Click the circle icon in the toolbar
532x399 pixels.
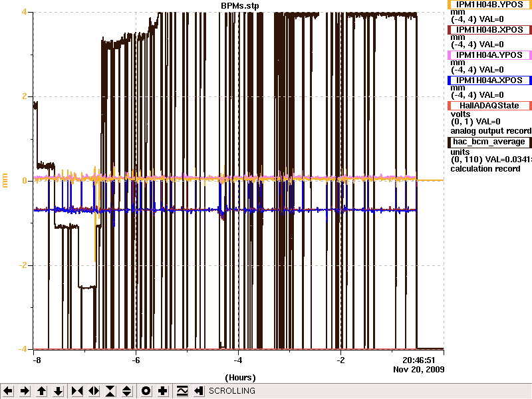point(146,391)
